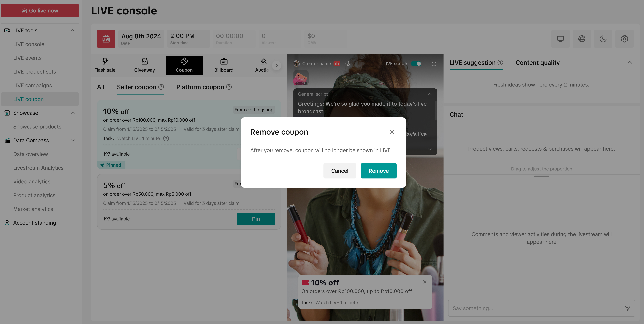Image resolution: width=644 pixels, height=324 pixels.
Task: Open the Billboard tool
Action: click(x=223, y=65)
